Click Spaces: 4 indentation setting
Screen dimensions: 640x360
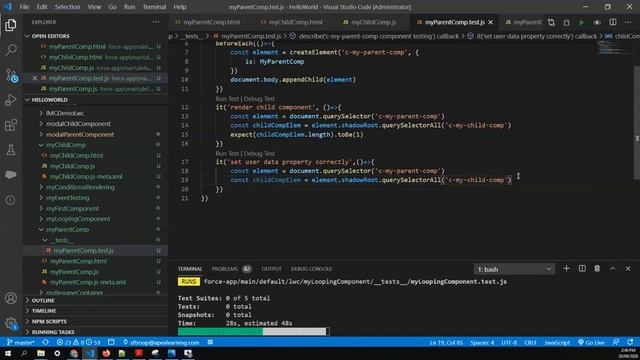coord(482,342)
